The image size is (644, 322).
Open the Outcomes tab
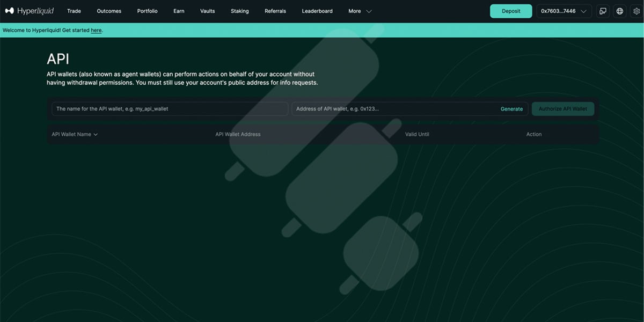click(x=109, y=11)
